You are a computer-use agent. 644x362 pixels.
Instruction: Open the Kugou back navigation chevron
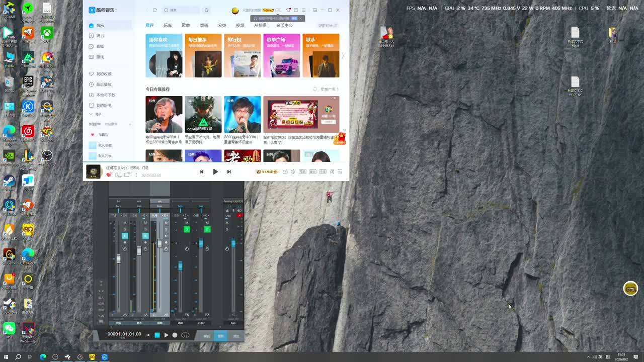(147, 10)
